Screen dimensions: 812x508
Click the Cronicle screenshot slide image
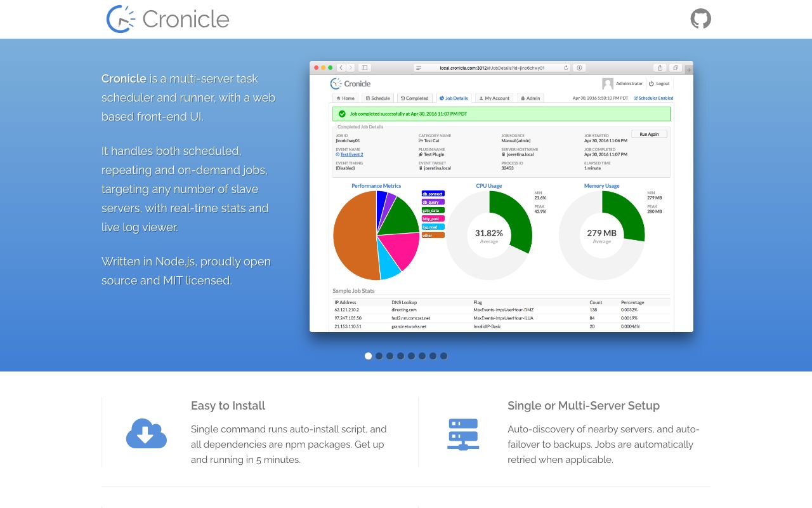coord(501,196)
